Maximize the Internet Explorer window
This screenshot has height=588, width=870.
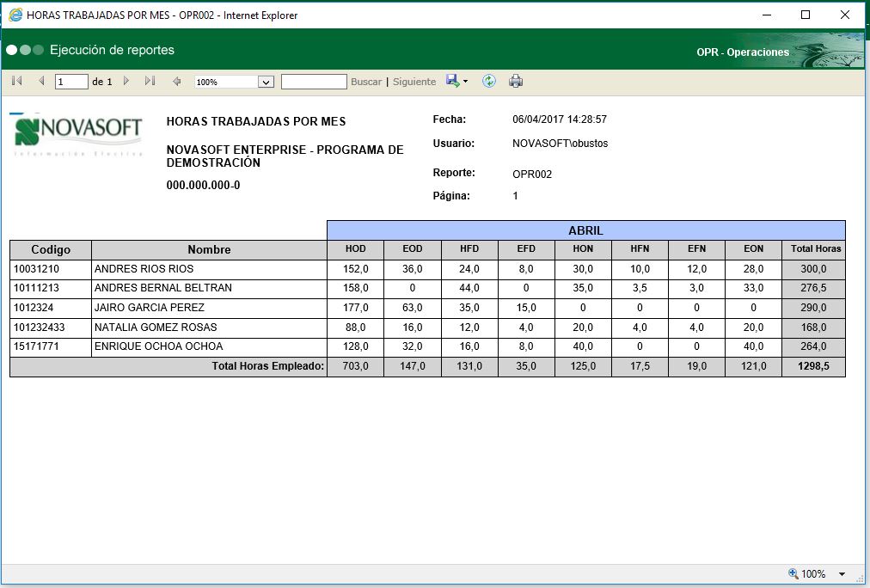coord(806,15)
